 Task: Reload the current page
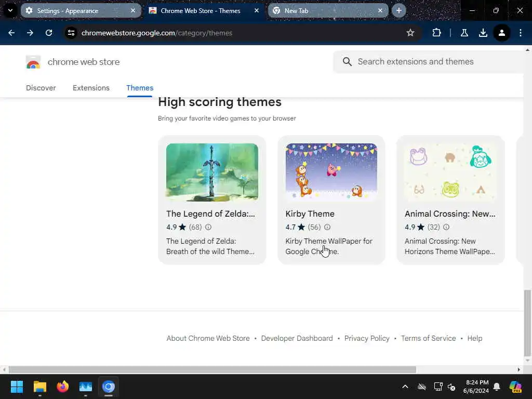[x=49, y=33]
